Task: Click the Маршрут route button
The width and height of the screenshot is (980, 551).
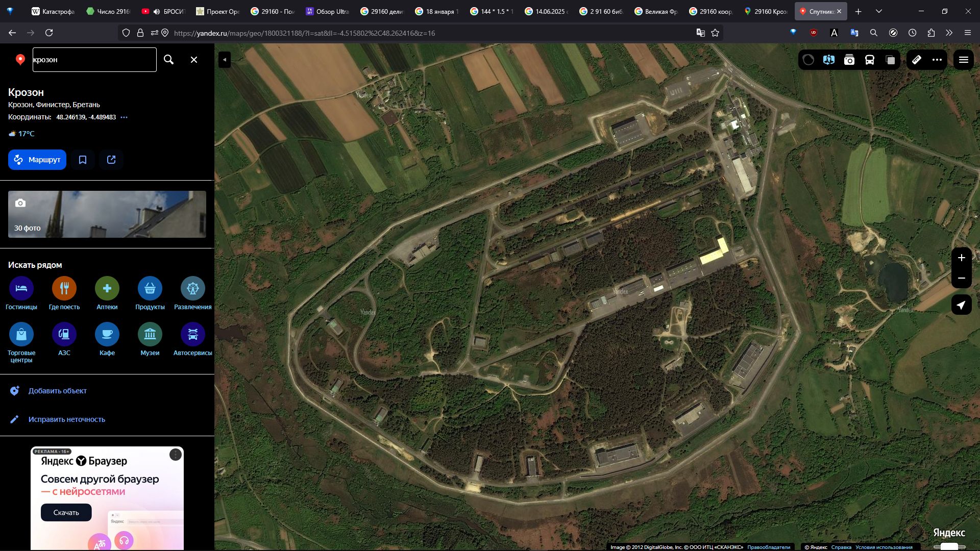Action: (37, 160)
